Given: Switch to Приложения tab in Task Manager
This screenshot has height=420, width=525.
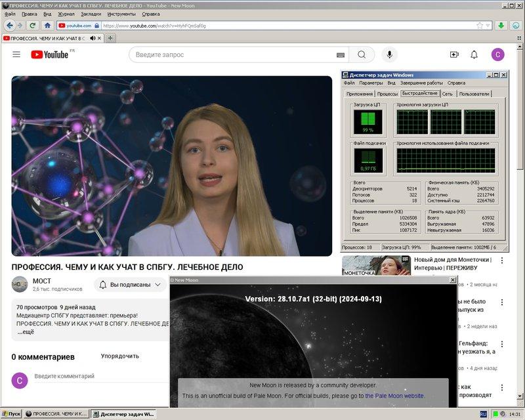Looking at the screenshot, I should pyautogui.click(x=359, y=94).
